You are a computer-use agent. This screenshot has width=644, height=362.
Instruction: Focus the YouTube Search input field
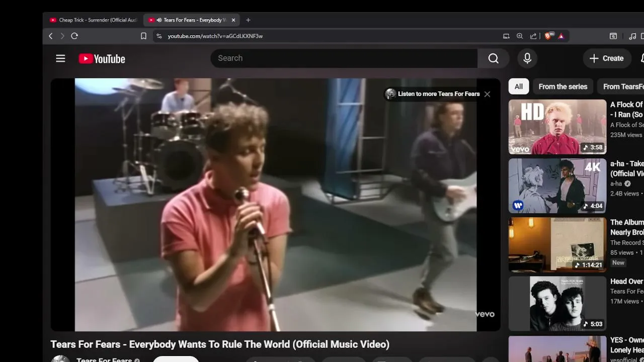click(344, 58)
